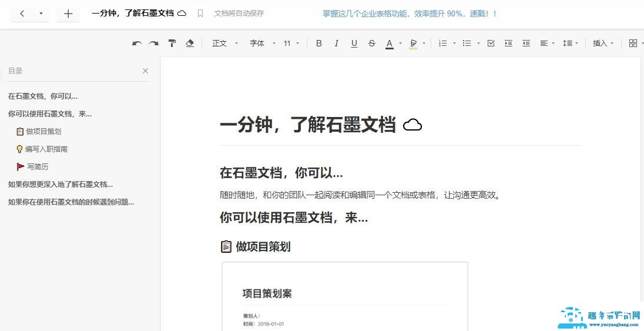The height and width of the screenshot is (331, 644).
Task: Insert a bulleted list
Action: pyautogui.click(x=467, y=43)
